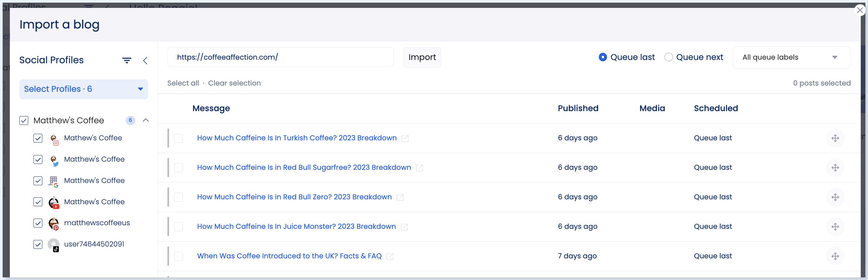Check the Turkish Coffee post checkbox

click(179, 138)
